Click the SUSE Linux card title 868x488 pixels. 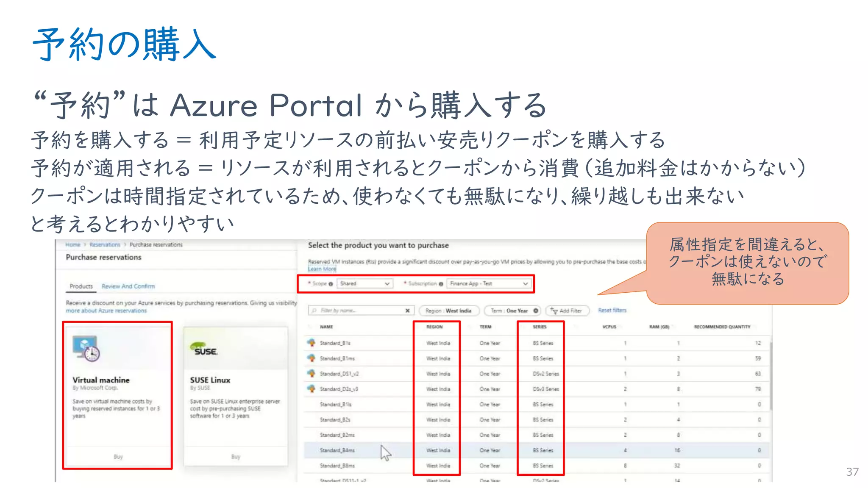[x=210, y=380]
